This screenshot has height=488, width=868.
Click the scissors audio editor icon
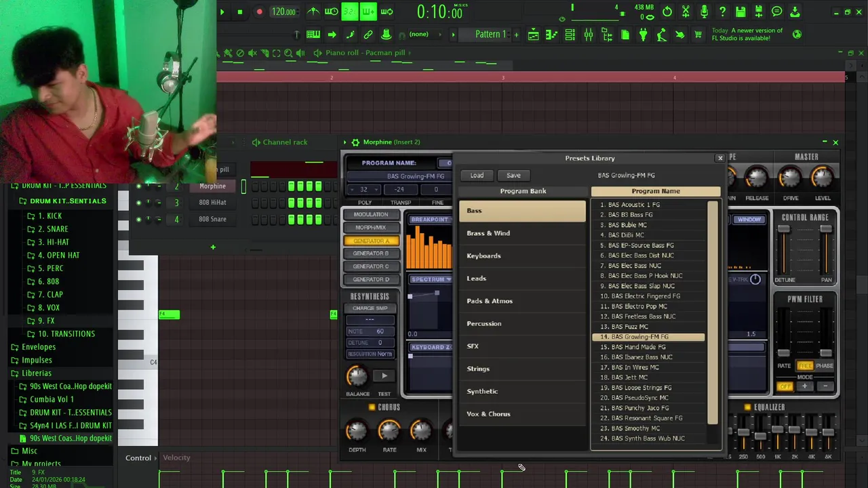click(x=686, y=12)
